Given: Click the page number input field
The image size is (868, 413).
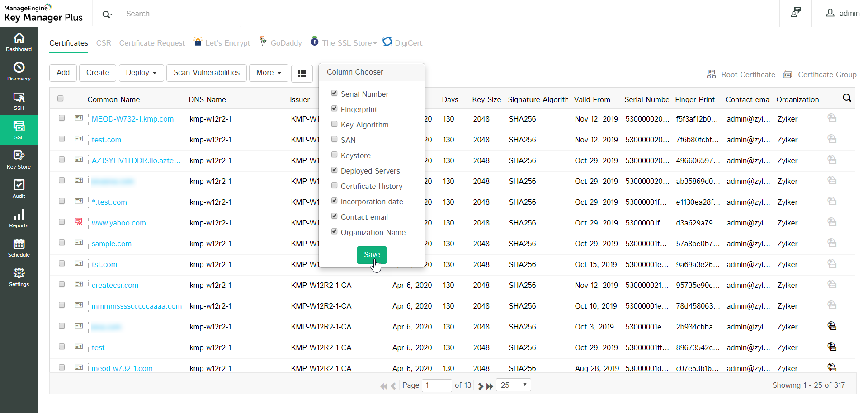Looking at the screenshot, I should 436,385.
